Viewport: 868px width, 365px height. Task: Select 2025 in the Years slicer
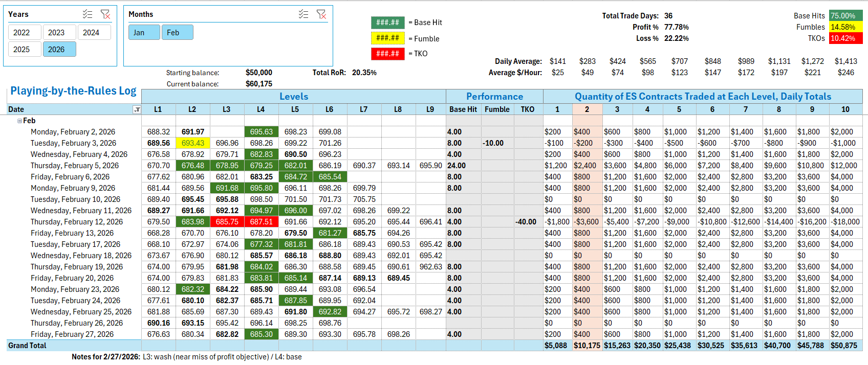click(x=21, y=50)
